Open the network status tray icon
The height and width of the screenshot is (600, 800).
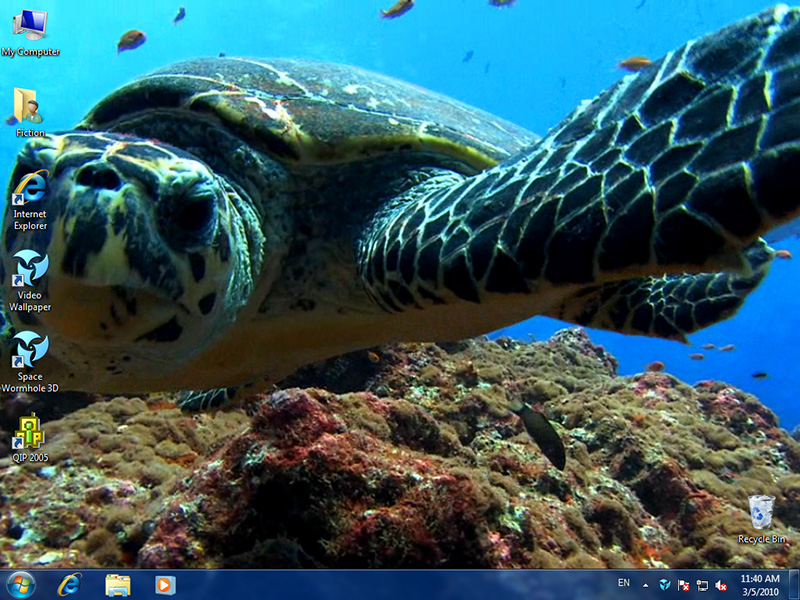coord(703,586)
